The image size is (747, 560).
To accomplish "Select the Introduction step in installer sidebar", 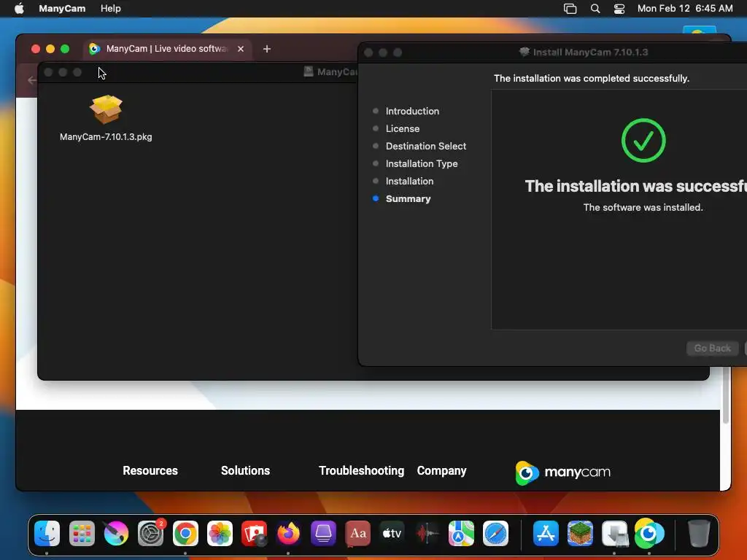I will [x=412, y=111].
